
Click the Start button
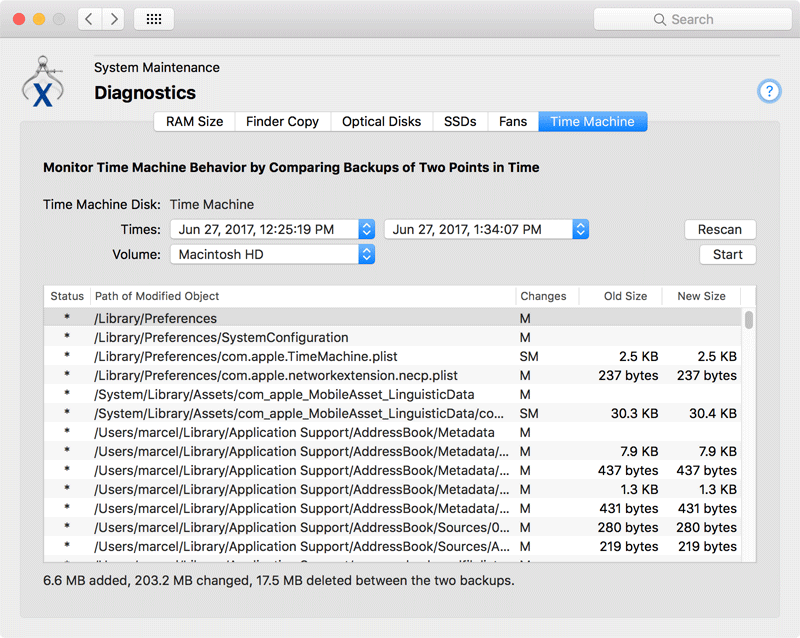727,254
